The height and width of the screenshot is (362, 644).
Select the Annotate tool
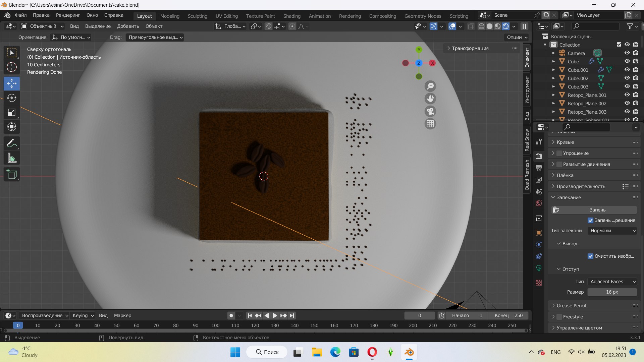click(x=12, y=143)
